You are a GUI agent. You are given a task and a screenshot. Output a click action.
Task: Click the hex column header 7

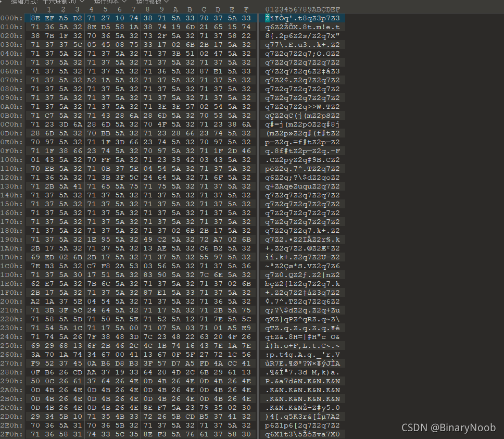click(x=134, y=9)
